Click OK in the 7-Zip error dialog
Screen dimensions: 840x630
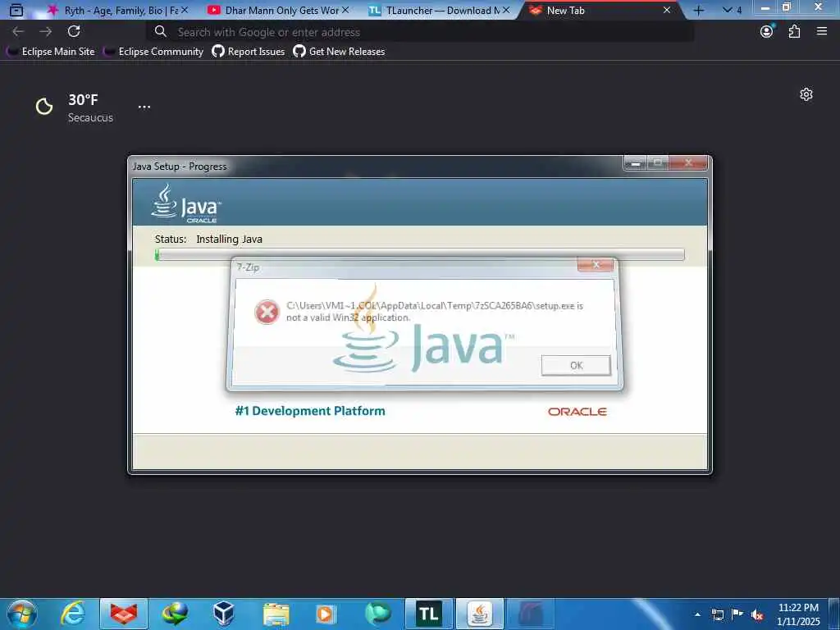pos(575,365)
